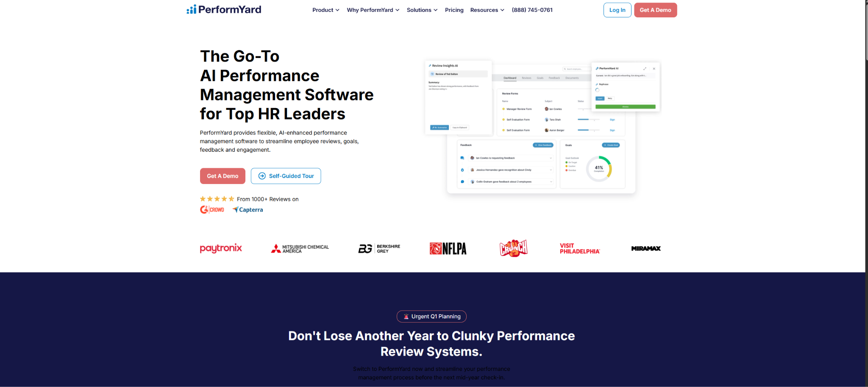Click the Capterra review logo

tap(248, 210)
